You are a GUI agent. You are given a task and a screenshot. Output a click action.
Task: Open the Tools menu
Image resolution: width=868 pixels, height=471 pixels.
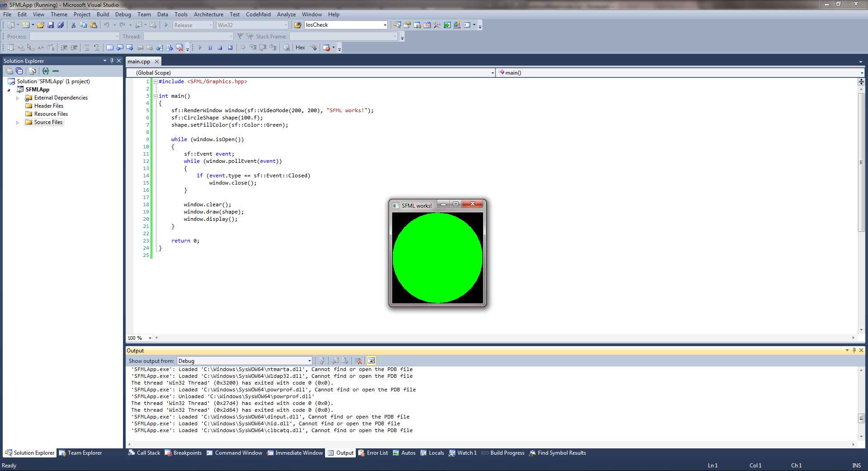tap(181, 14)
